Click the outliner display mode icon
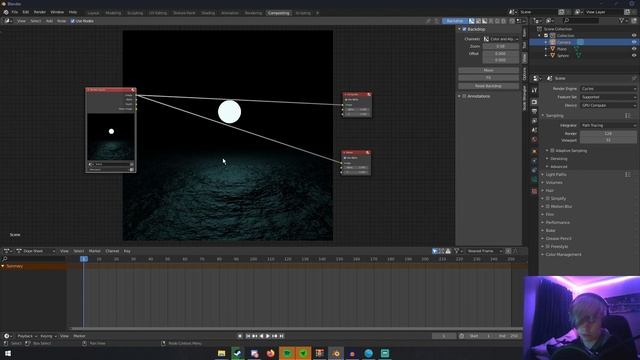The height and width of the screenshot is (360, 640). click(550, 20)
